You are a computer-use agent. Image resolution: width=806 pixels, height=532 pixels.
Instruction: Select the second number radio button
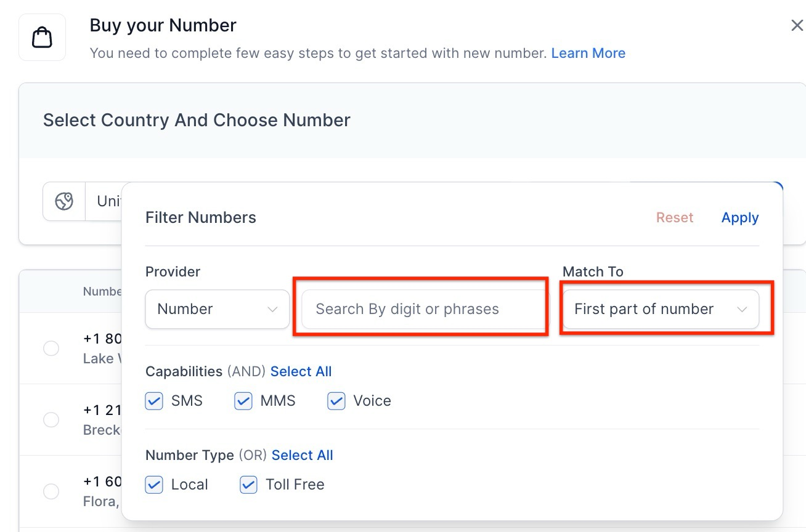coord(51,420)
